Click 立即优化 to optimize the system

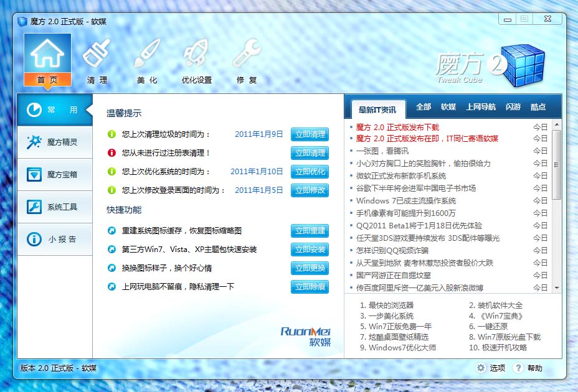(x=310, y=173)
